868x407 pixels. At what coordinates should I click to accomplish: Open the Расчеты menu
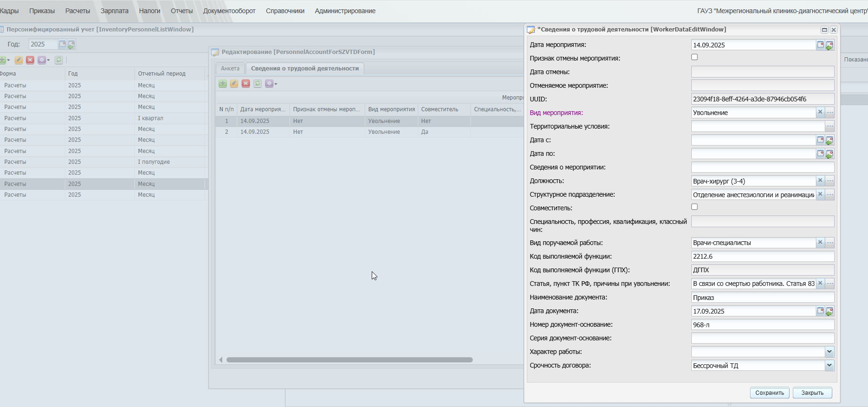tap(78, 11)
